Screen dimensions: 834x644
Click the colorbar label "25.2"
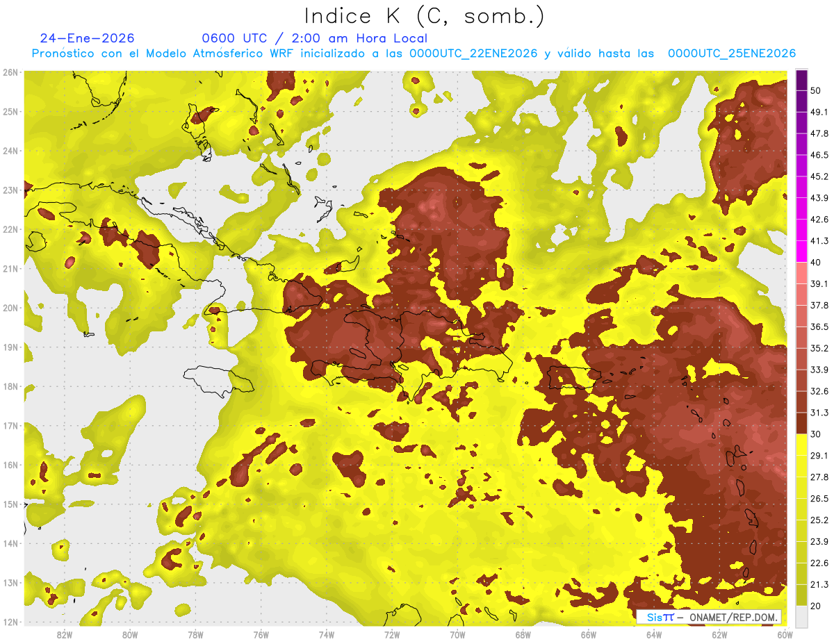819,520
